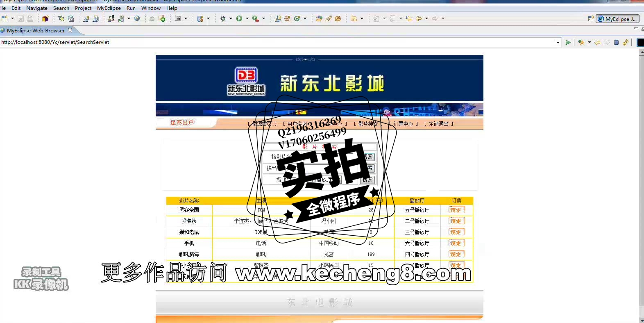Click the globe 2.0 web project icon
This screenshot has height=323, width=644.
click(x=71, y=18)
